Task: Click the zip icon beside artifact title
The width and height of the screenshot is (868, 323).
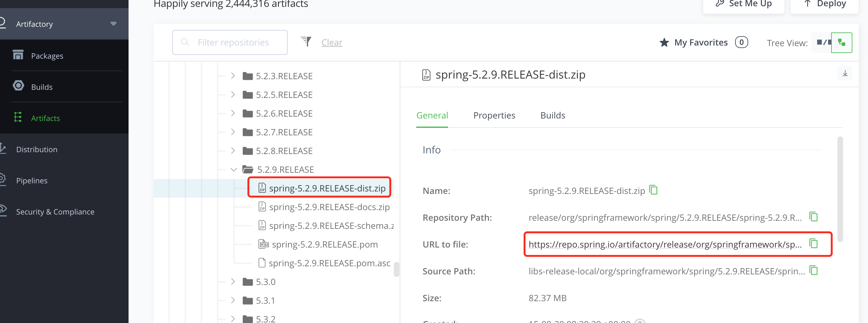Action: (426, 75)
